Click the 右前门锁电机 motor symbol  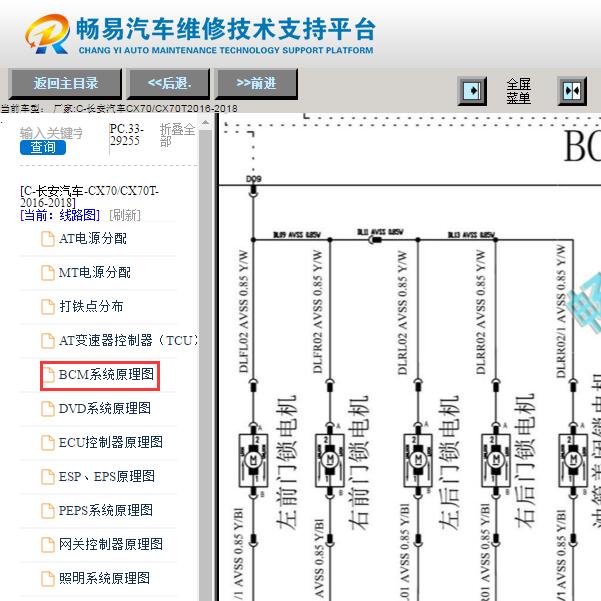tap(329, 460)
